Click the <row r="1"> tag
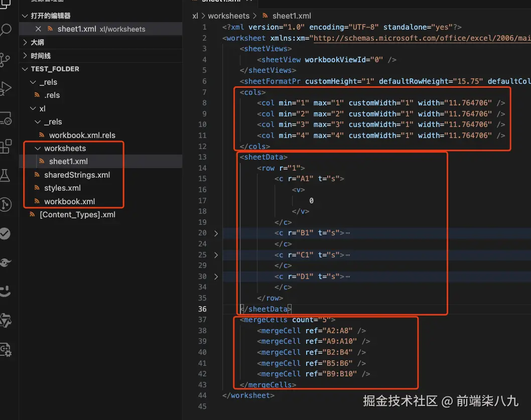Image resolution: width=531 pixels, height=420 pixels. (281, 168)
